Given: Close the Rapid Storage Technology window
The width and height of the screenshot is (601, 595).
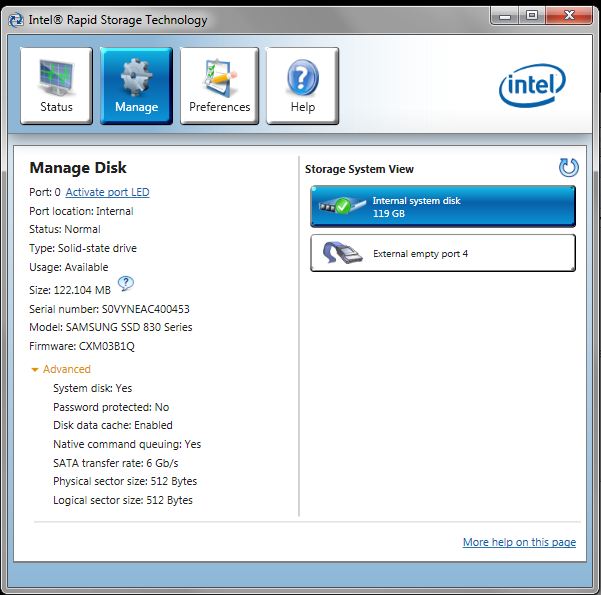Looking at the screenshot, I should (x=569, y=16).
